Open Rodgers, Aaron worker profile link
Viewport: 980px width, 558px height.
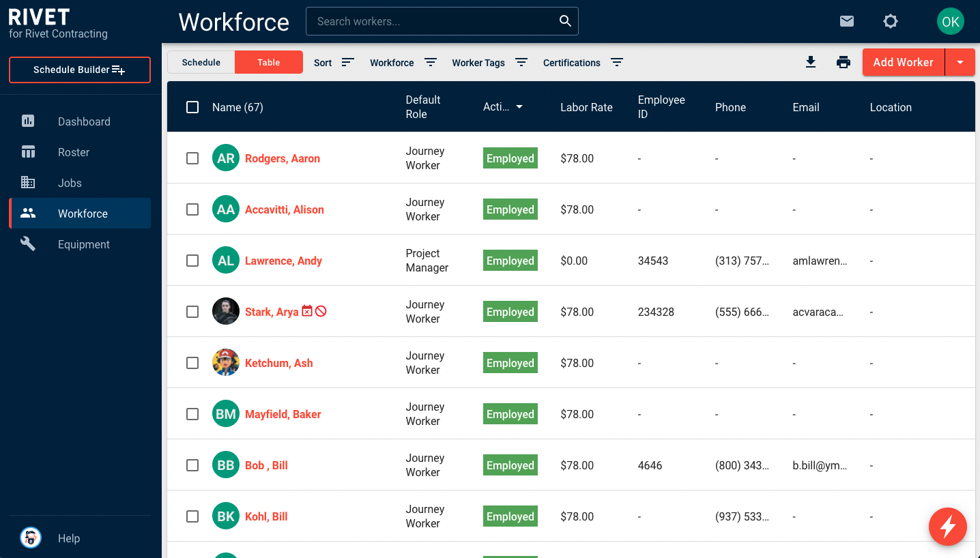tap(283, 158)
